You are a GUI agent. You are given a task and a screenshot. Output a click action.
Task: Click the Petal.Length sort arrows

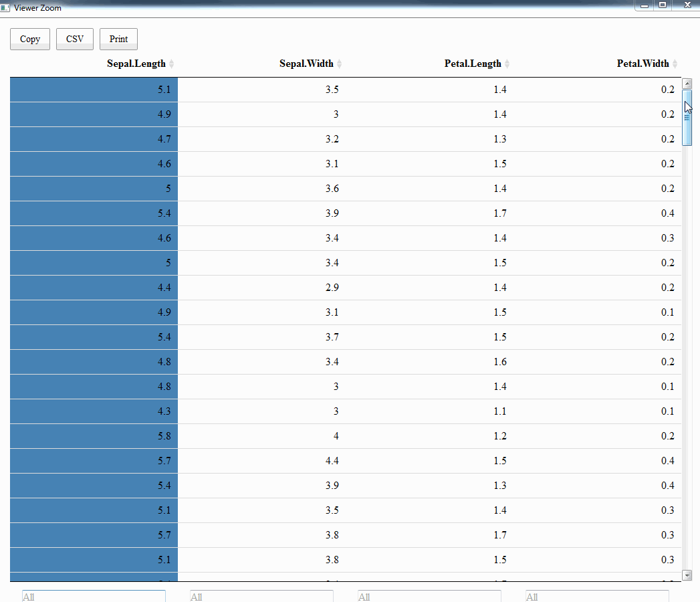point(507,64)
